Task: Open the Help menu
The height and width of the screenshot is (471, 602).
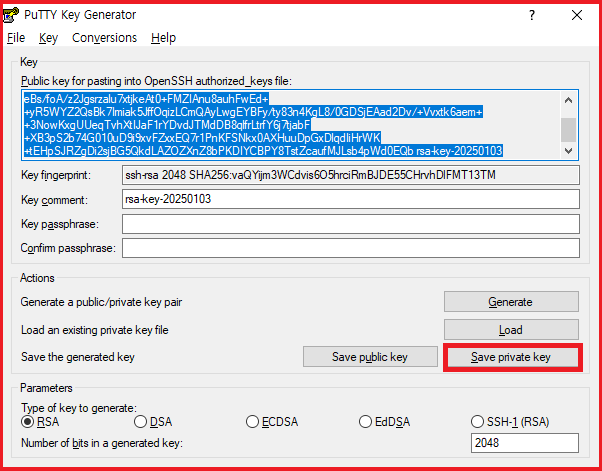Action: tap(163, 38)
